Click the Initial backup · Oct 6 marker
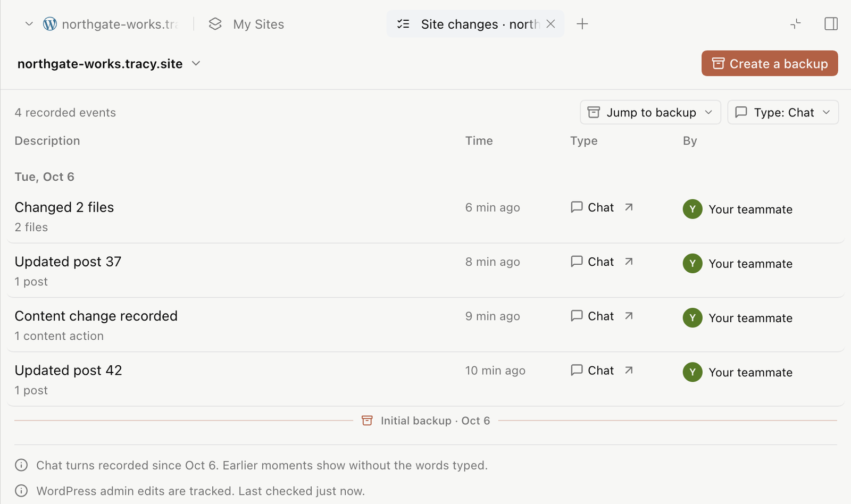The width and height of the screenshot is (851, 504). pyautogui.click(x=426, y=421)
